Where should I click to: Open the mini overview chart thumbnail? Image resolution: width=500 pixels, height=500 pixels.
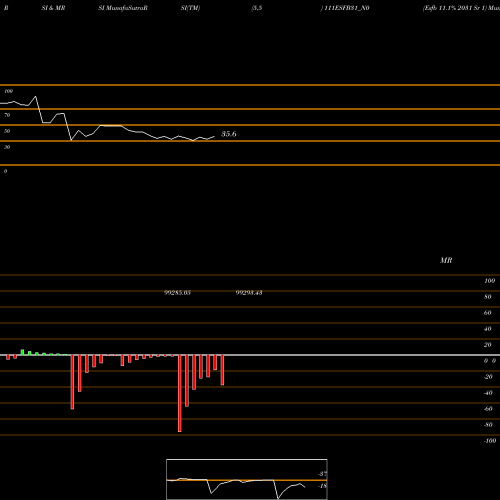[247, 479]
